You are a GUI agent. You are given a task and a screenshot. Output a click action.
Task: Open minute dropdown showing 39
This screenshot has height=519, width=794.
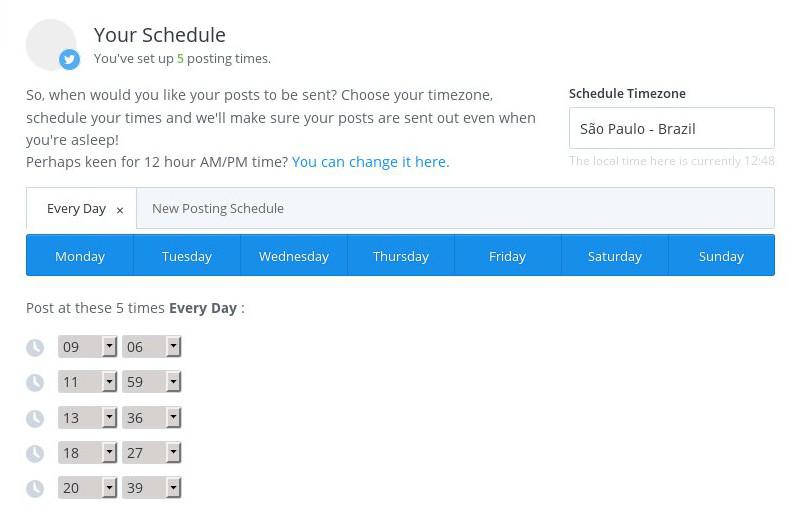152,488
